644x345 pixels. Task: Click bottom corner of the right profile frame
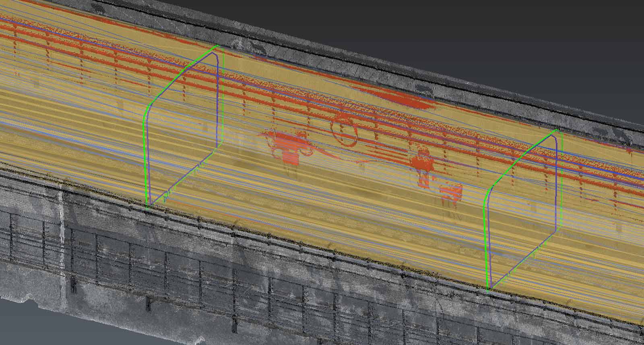(489, 288)
